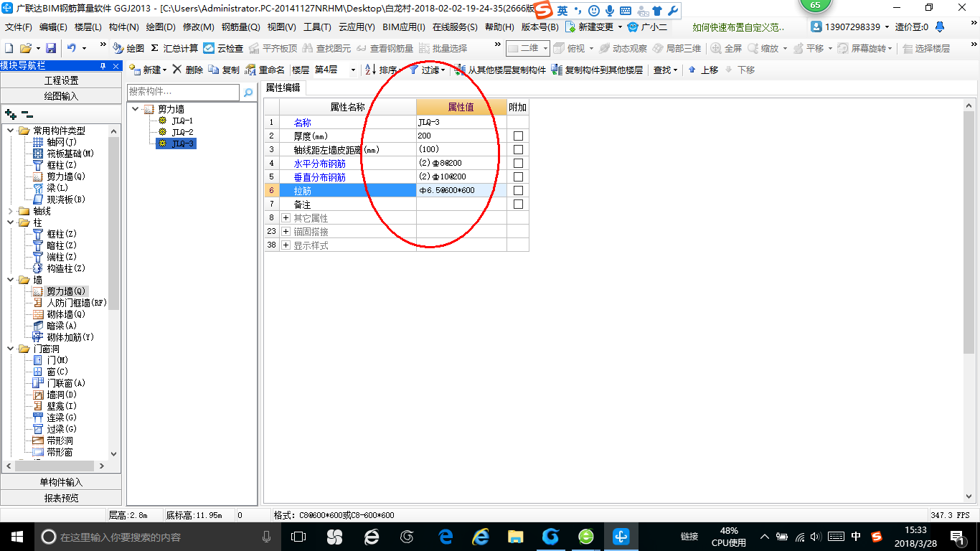
Task: Tick the 附加 checkbox for 备注
Action: (518, 204)
